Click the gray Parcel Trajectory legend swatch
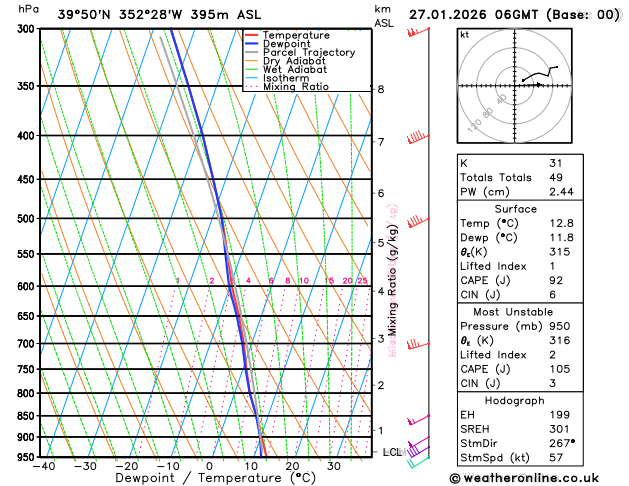Screen dimensions: 629x486 pos(252,52)
